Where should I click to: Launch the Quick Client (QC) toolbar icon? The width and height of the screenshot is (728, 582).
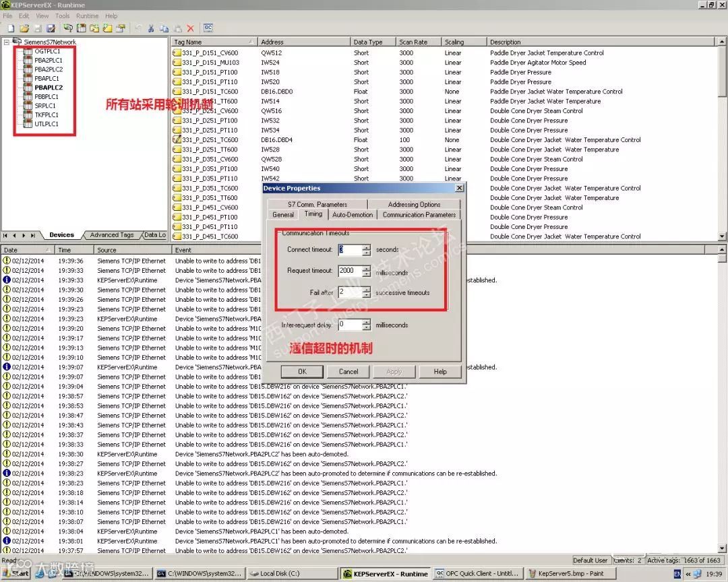pos(208,28)
